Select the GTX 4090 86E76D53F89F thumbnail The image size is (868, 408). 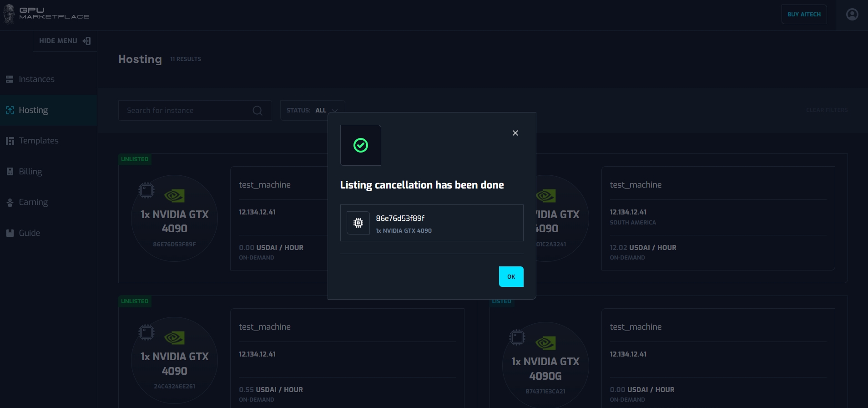click(x=174, y=219)
